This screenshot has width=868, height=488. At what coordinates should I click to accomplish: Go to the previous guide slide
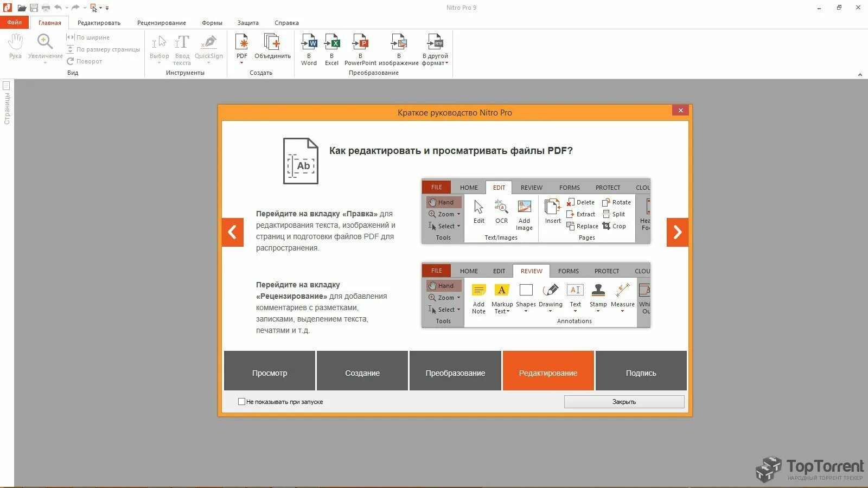233,232
